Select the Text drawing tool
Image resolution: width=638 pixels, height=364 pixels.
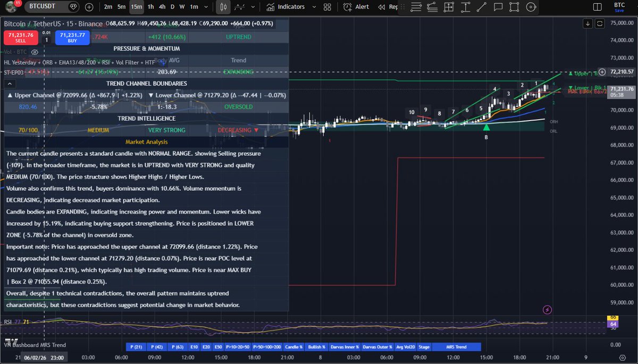point(465,7)
